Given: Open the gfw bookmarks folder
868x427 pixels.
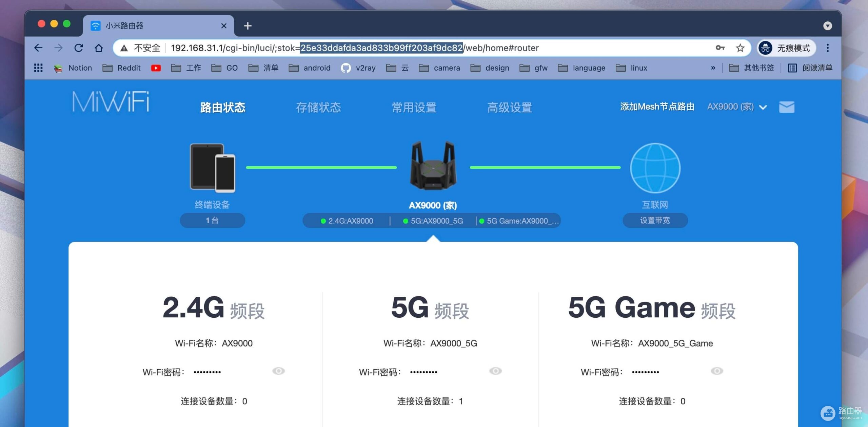Looking at the screenshot, I should tap(534, 68).
